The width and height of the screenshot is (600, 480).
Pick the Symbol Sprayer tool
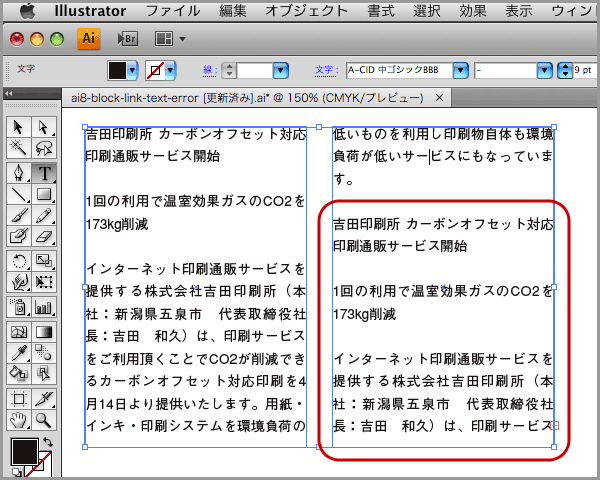(18, 307)
